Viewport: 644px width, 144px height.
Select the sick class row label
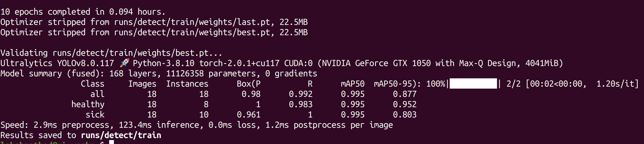[95, 115]
